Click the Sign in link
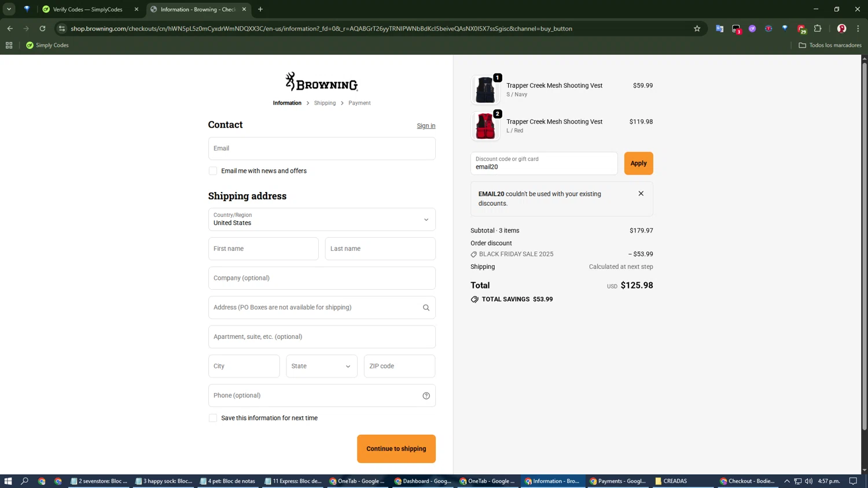 click(426, 125)
